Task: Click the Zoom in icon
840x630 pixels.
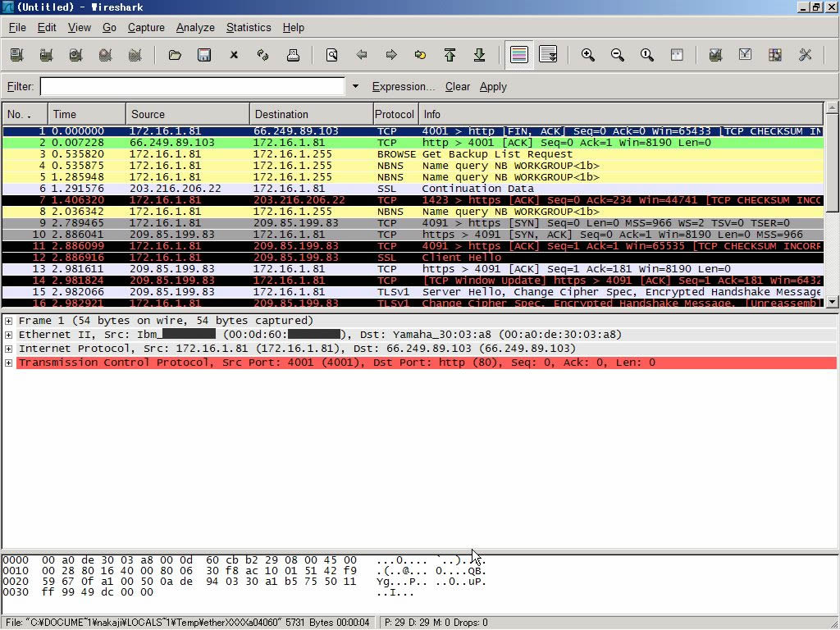Action: point(587,55)
